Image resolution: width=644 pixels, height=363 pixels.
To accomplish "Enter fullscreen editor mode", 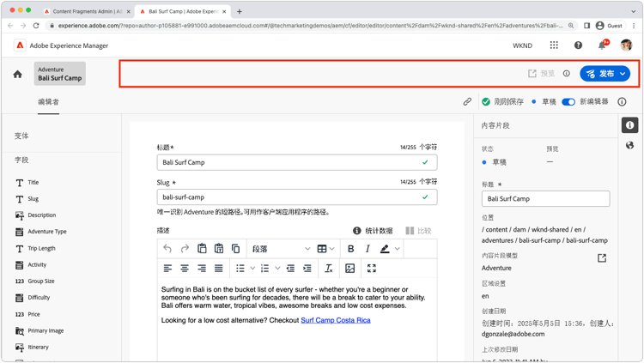I will [x=372, y=269].
